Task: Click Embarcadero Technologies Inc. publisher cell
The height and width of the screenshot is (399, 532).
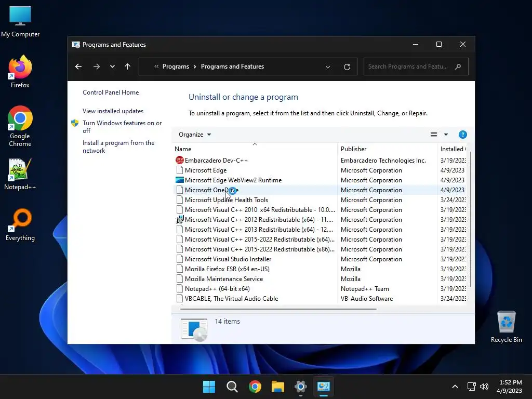Action: (x=383, y=160)
